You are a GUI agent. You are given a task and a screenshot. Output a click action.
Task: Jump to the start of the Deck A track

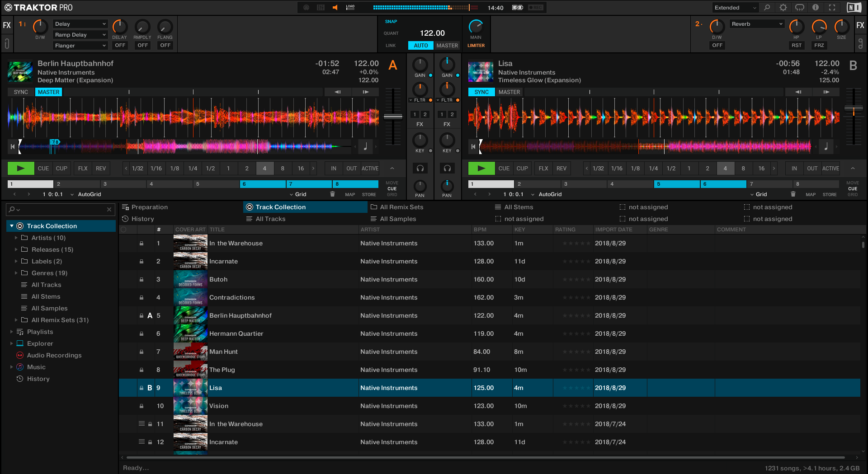point(13,146)
